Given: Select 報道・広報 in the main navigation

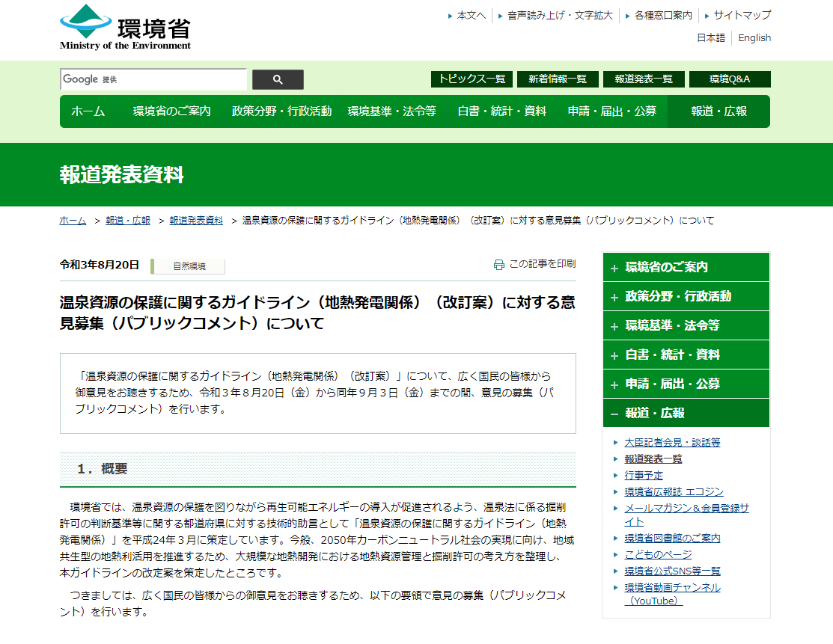Looking at the screenshot, I should 718,111.
